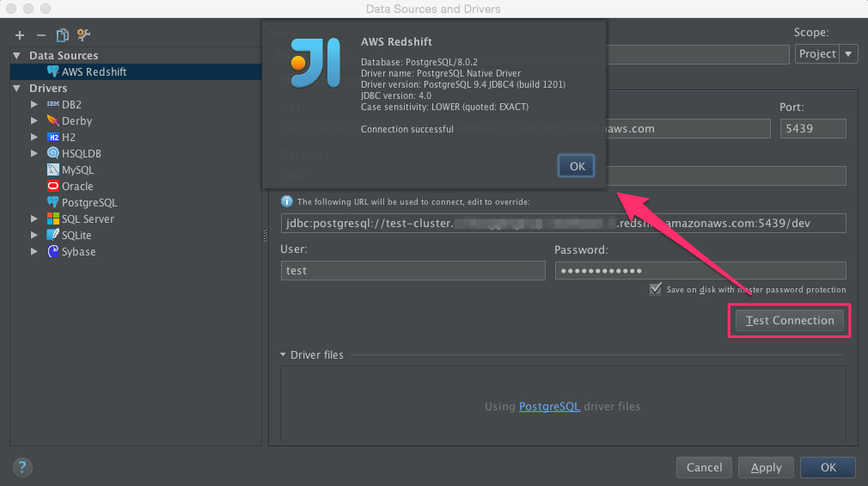Click the SQL Server windows icon
The image size is (868, 486).
(x=53, y=218)
